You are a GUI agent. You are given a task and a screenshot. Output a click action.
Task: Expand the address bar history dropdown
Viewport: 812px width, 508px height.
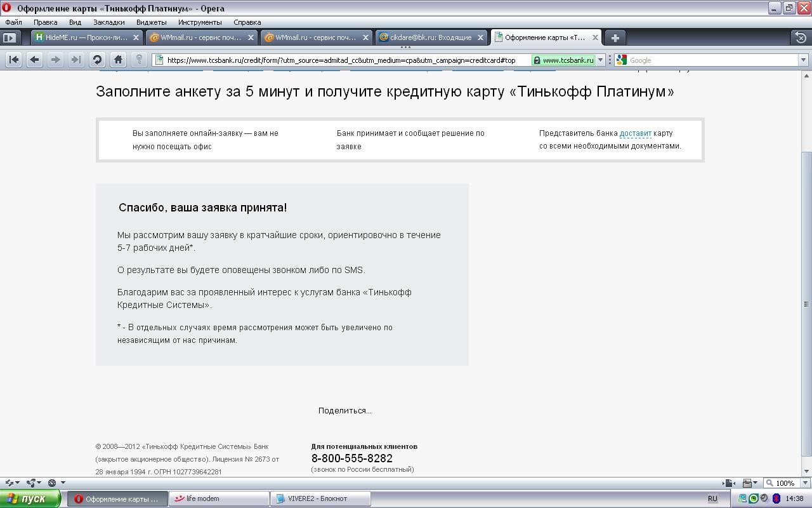[600, 60]
